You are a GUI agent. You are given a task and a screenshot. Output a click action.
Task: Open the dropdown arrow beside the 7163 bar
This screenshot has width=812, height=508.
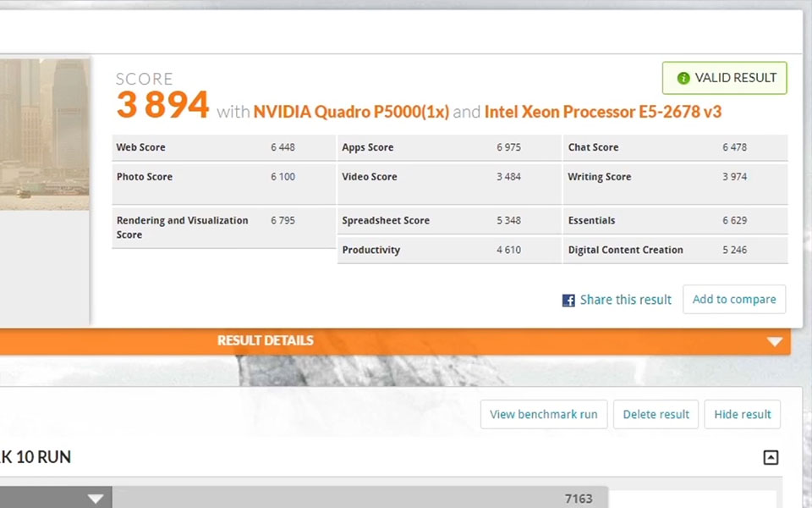[x=96, y=499]
